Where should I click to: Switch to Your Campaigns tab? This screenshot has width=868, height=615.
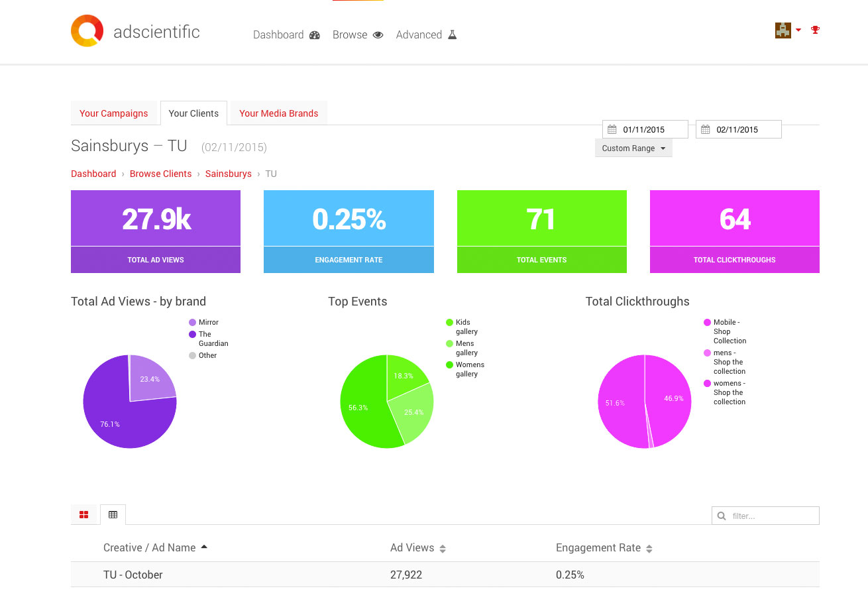[x=114, y=113]
